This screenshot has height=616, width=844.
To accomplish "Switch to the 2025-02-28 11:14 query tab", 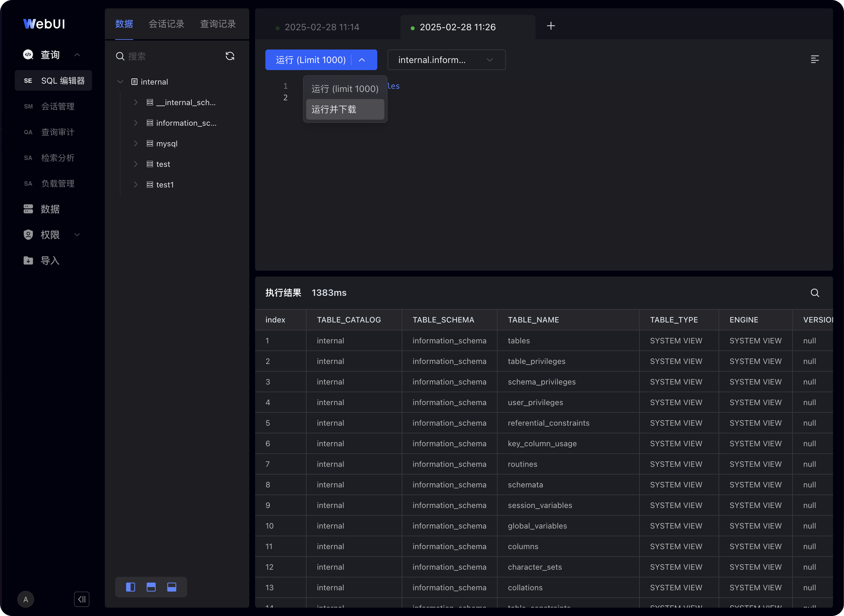I will (322, 27).
